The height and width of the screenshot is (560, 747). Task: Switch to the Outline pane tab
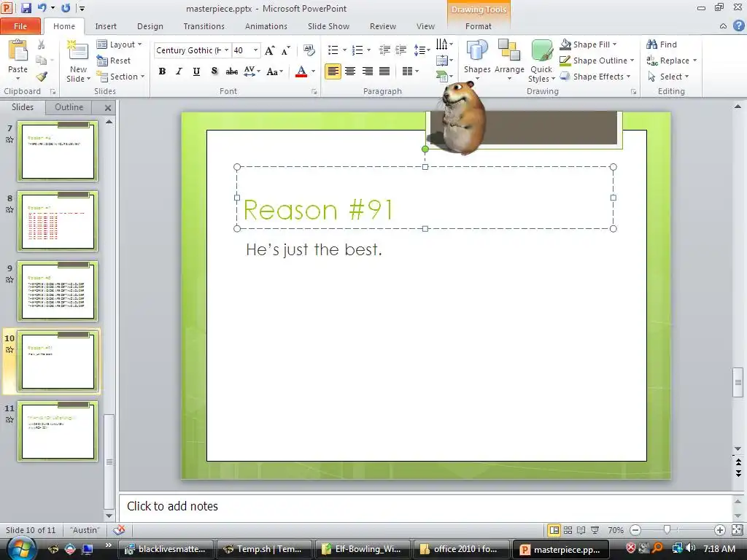69,107
